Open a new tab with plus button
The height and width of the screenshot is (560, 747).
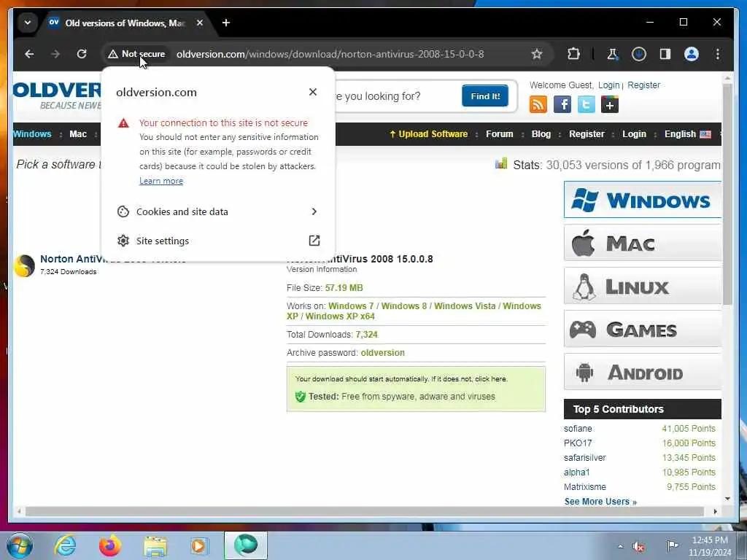[x=226, y=23]
